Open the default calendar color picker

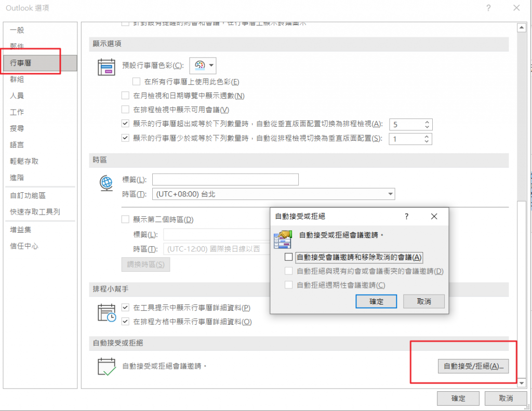coord(203,65)
